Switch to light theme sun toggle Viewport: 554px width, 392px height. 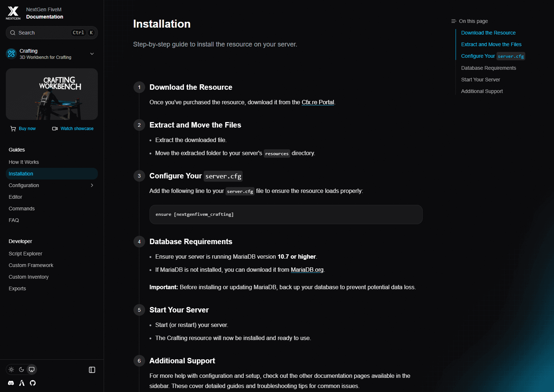tap(11, 369)
